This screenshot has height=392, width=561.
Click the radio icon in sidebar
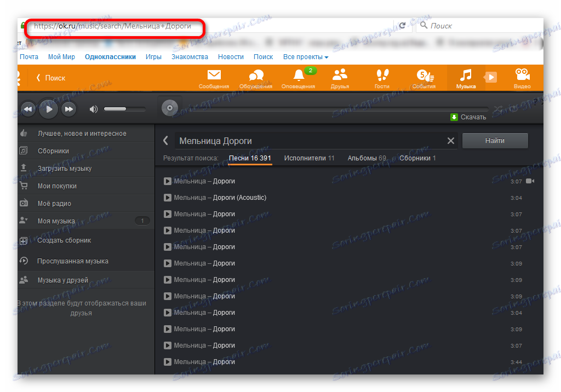(x=24, y=203)
